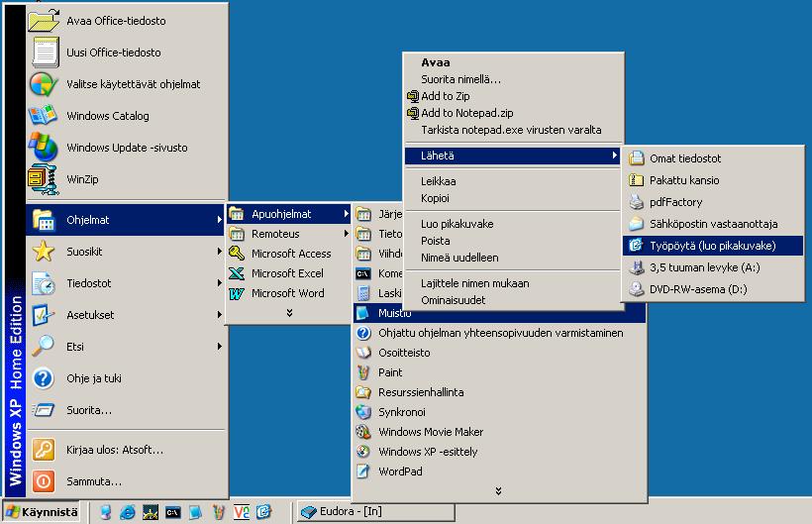Click the Tiedostot icon in Start menu

point(44,283)
